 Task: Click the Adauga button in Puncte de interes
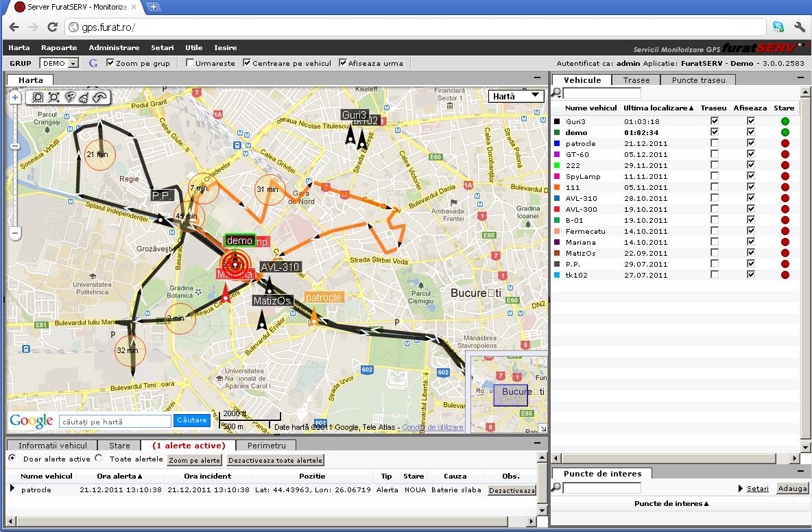tap(792, 488)
